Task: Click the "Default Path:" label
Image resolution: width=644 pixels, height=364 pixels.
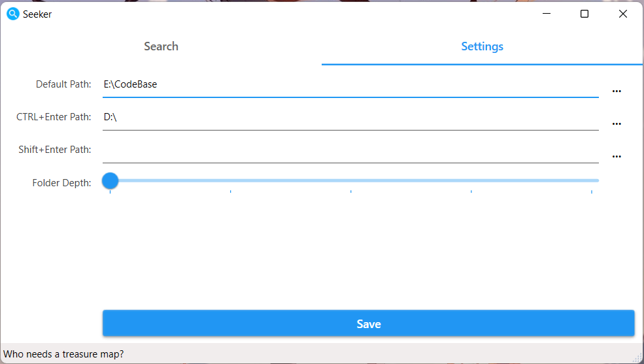Action: tap(63, 84)
